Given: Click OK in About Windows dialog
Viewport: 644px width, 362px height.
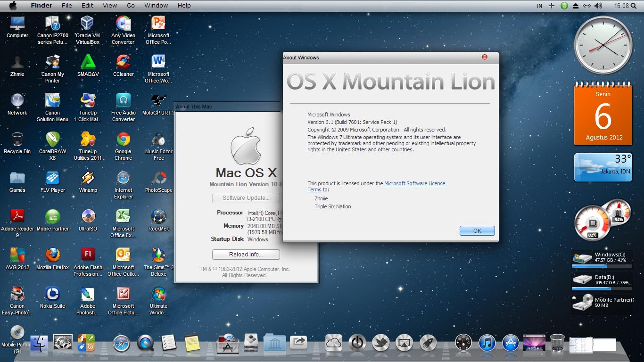Looking at the screenshot, I should click(477, 230).
